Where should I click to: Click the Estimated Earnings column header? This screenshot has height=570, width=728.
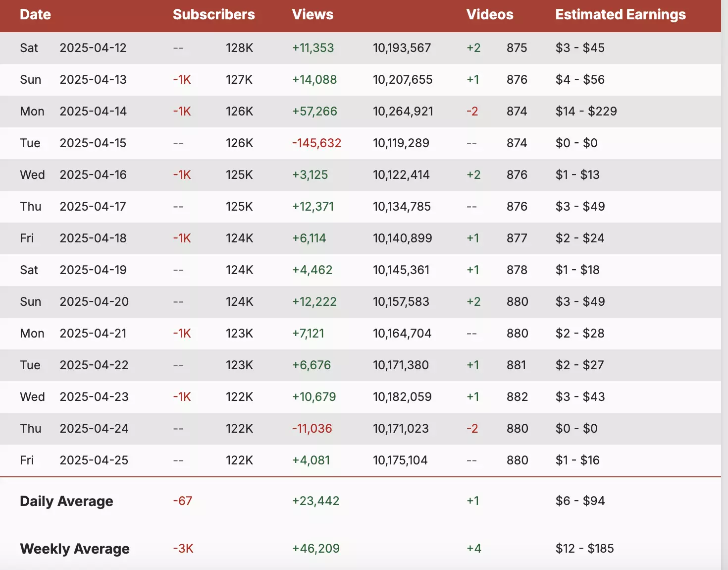pyautogui.click(x=621, y=15)
